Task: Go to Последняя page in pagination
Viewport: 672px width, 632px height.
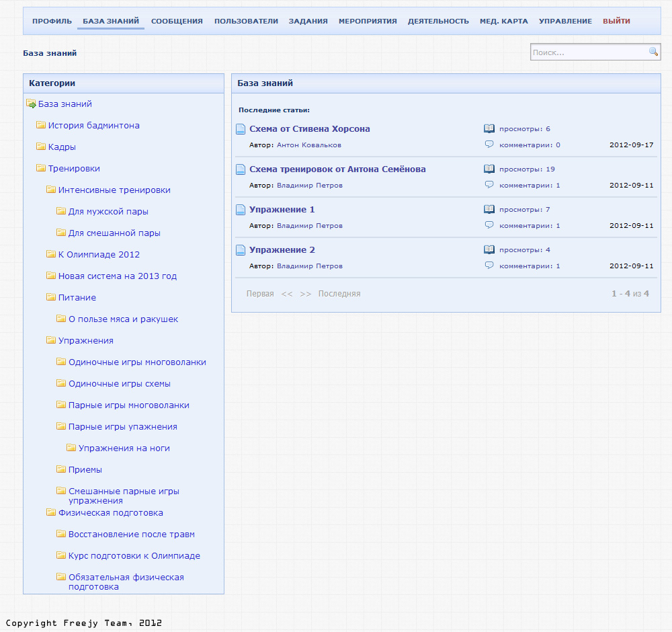Action: tap(339, 294)
